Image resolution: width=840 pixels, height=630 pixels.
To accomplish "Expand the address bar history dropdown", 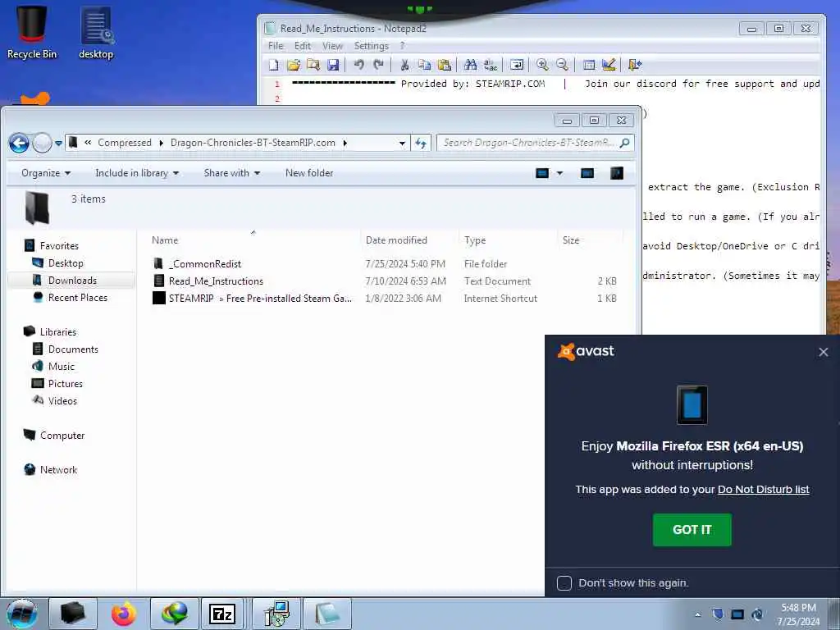I will click(x=402, y=143).
